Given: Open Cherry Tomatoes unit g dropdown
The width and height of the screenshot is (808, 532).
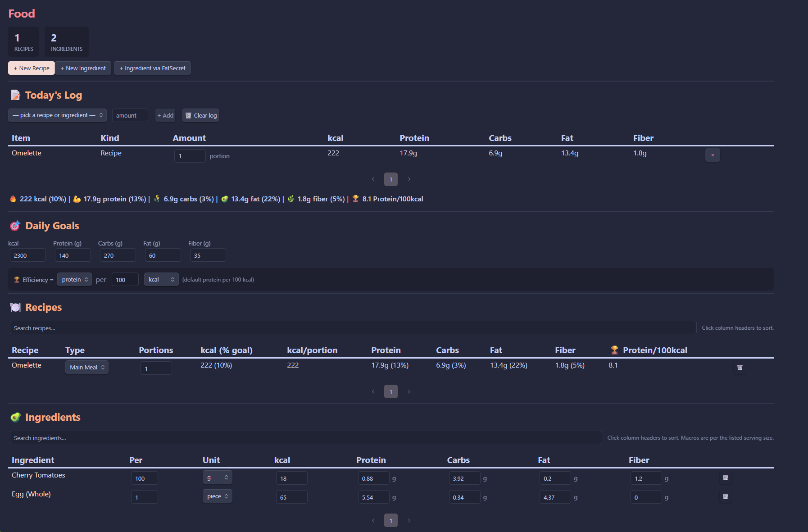Looking at the screenshot, I should point(217,477).
